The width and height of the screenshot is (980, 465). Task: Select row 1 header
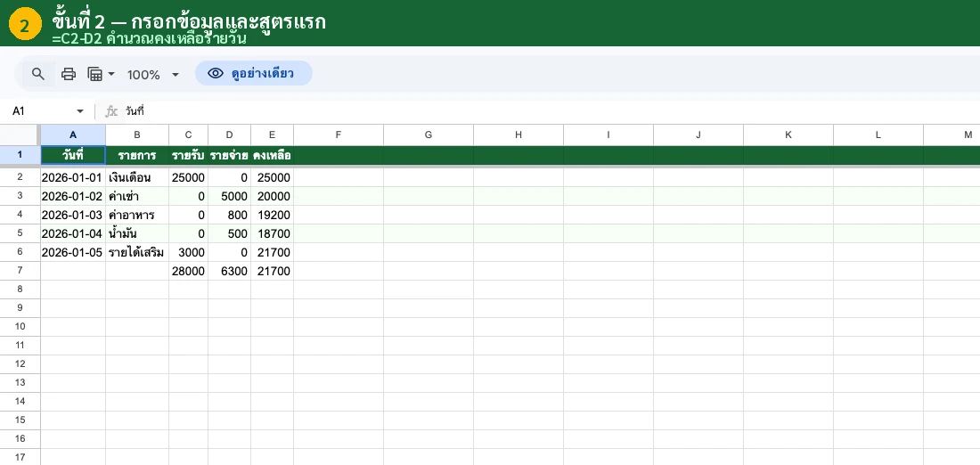click(20, 155)
